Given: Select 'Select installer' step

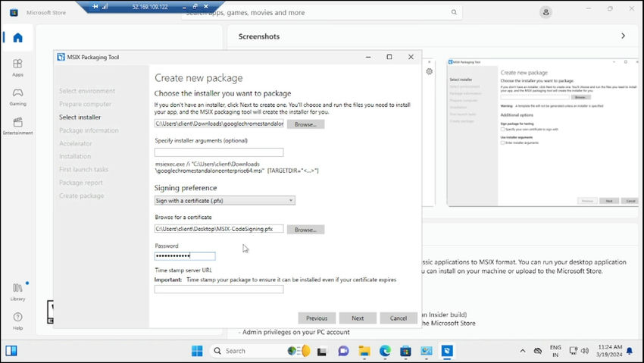Looking at the screenshot, I should 80,117.
